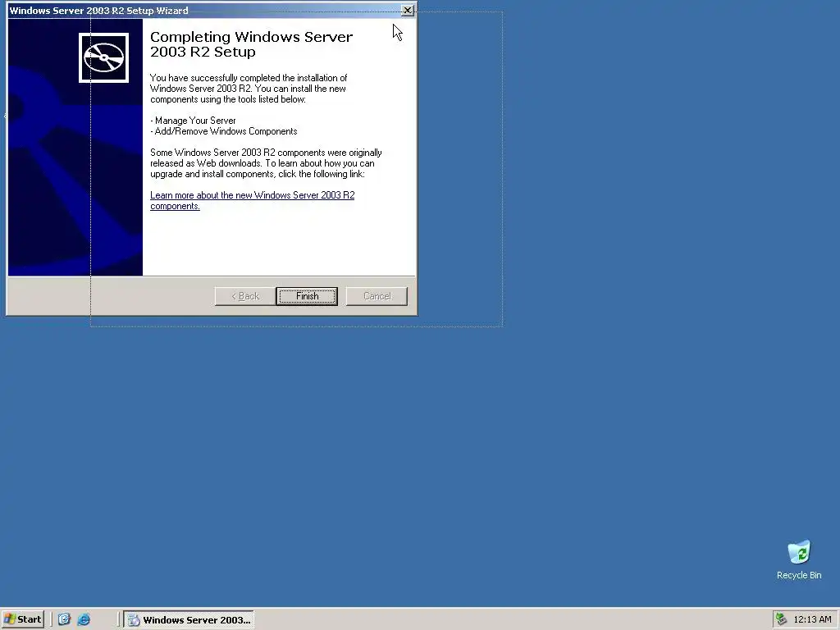The image size is (840, 630).
Task: Click the Show Desktop Quick Launch icon
Action: point(64,619)
